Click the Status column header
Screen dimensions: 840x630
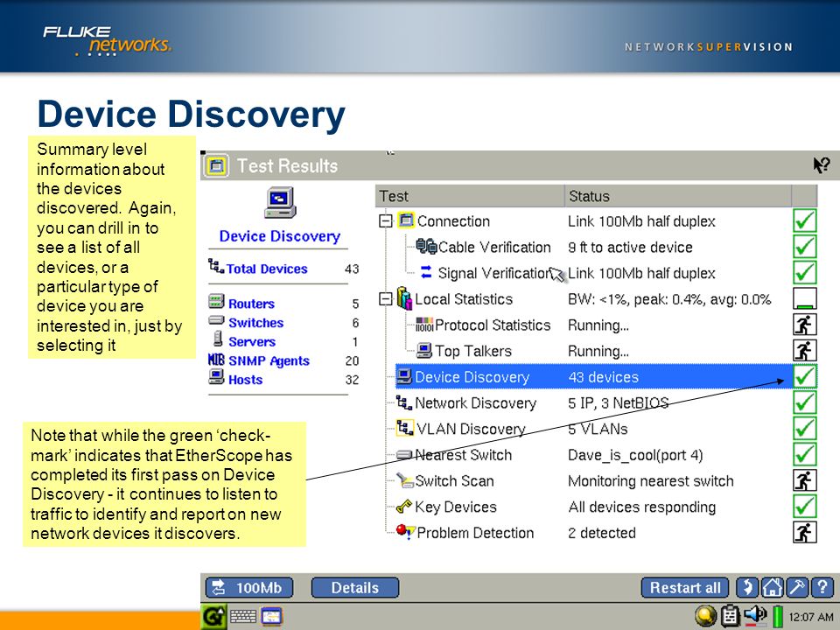point(677,196)
